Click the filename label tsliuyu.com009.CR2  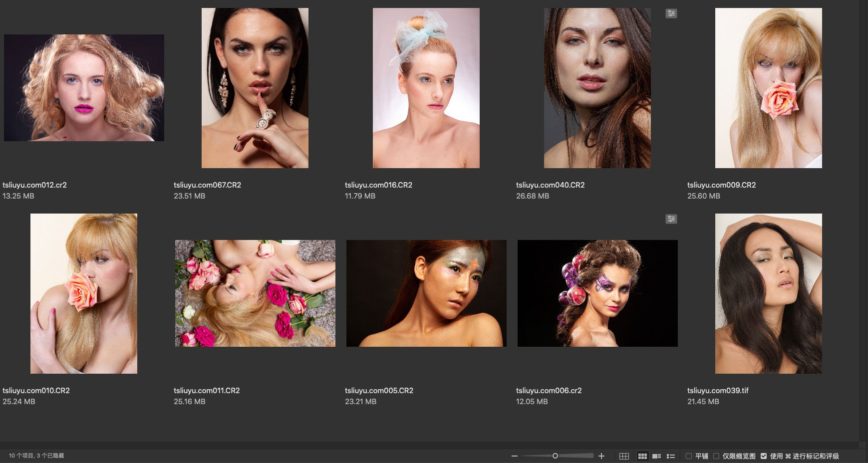point(721,185)
